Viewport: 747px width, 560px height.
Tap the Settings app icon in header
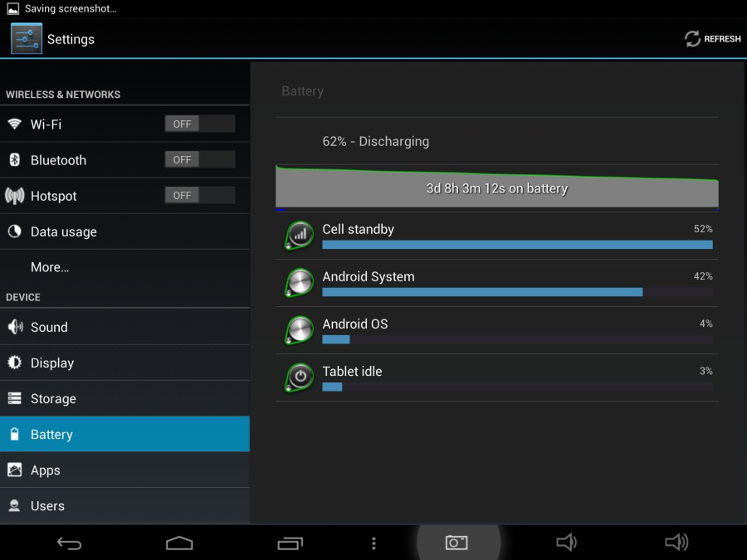[27, 39]
